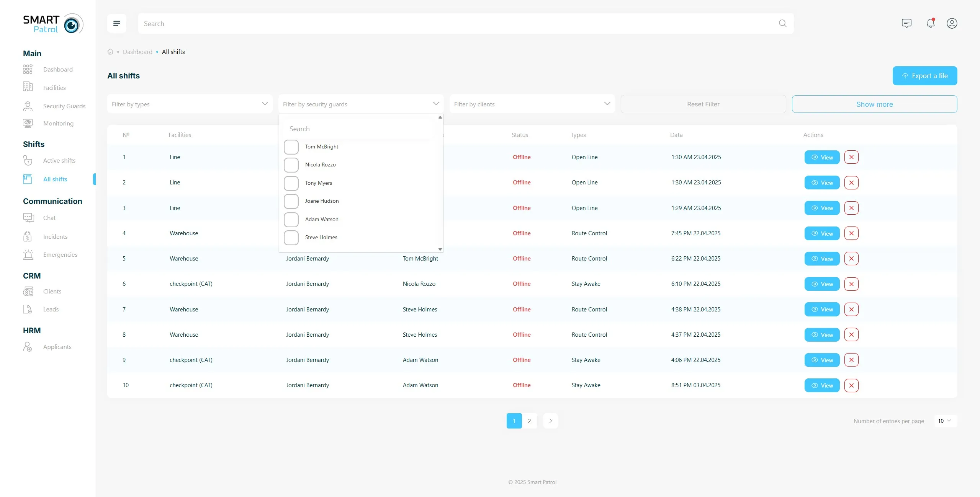Open the notifications bell

[931, 23]
